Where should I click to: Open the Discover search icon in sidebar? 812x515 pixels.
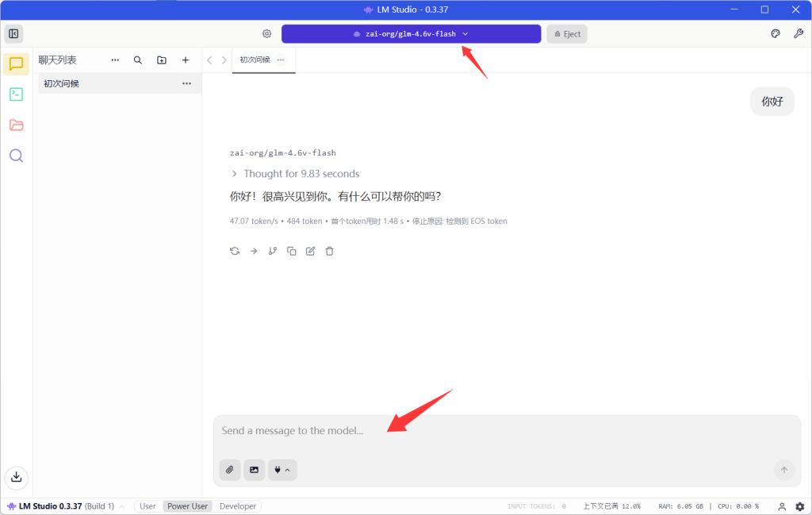click(16, 156)
